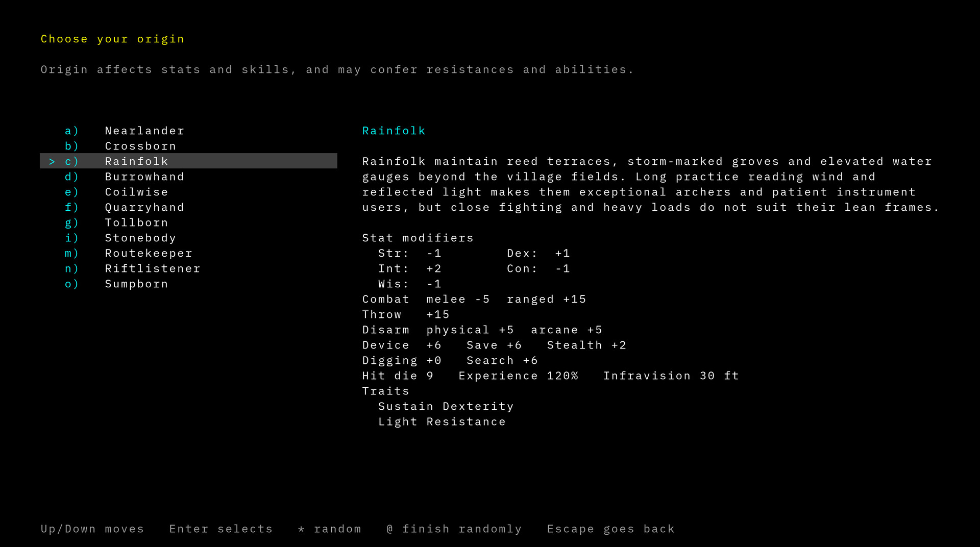Click the 'ranged +15' combat value
This screenshot has width=980, height=547.
(x=546, y=300)
